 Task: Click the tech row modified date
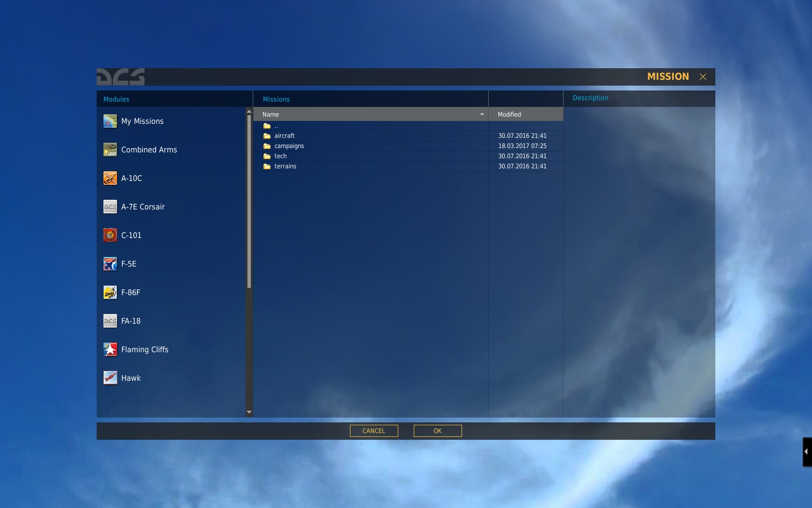click(x=522, y=156)
